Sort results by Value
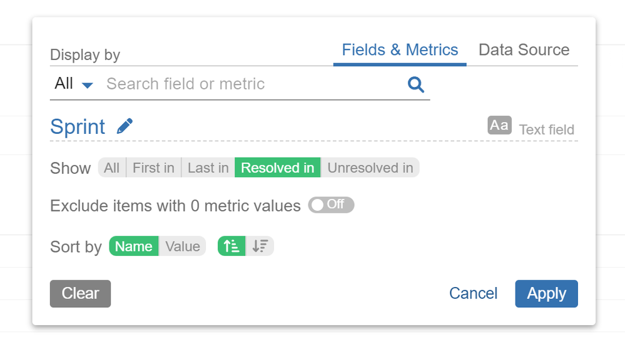The width and height of the screenshot is (625, 364). pyautogui.click(x=182, y=246)
